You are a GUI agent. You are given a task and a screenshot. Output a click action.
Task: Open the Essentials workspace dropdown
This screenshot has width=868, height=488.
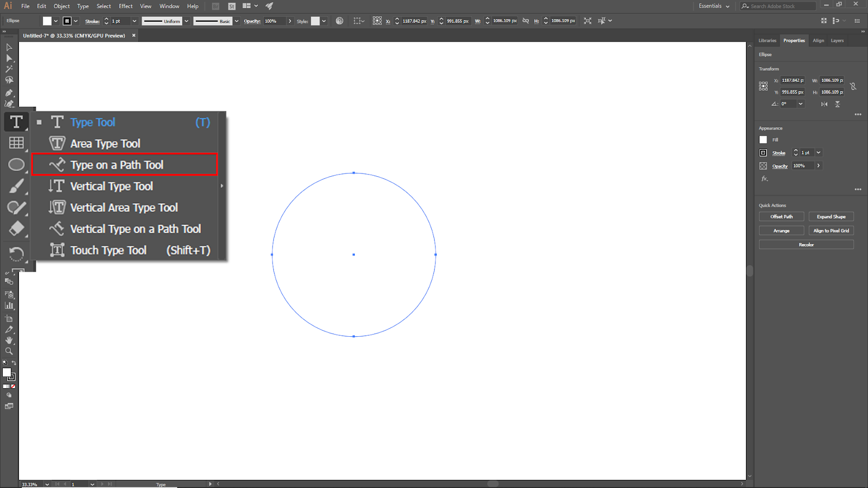pos(714,6)
